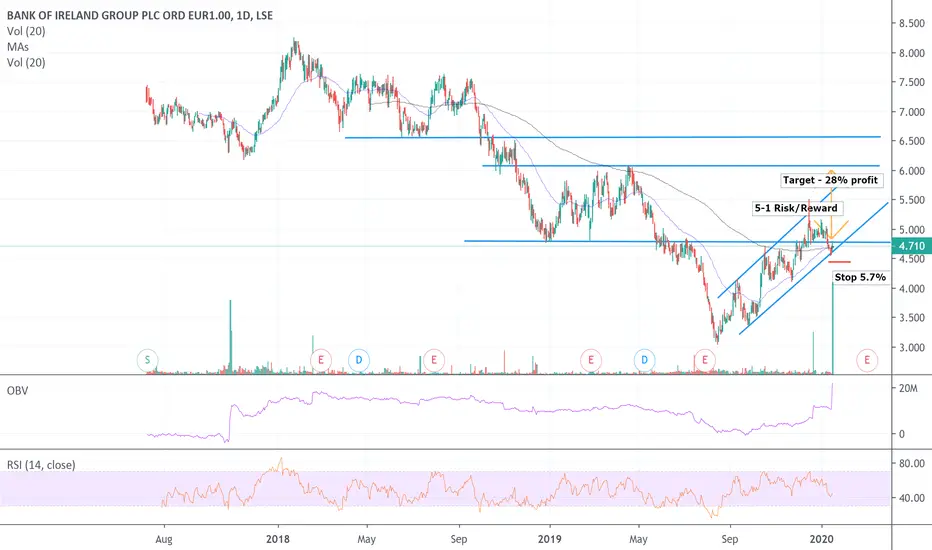Open the D dividend marker before May 2018
This screenshot has height=550, width=932.
coord(359,360)
